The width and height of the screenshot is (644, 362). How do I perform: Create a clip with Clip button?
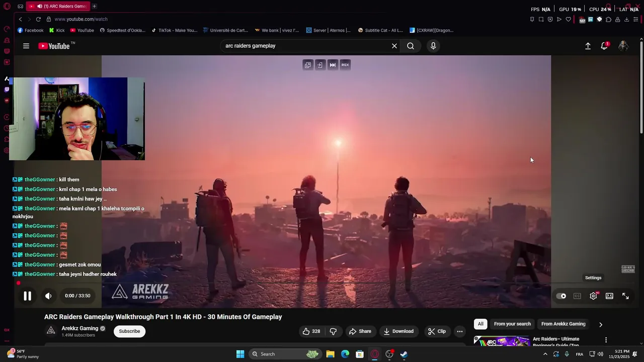pyautogui.click(x=437, y=331)
